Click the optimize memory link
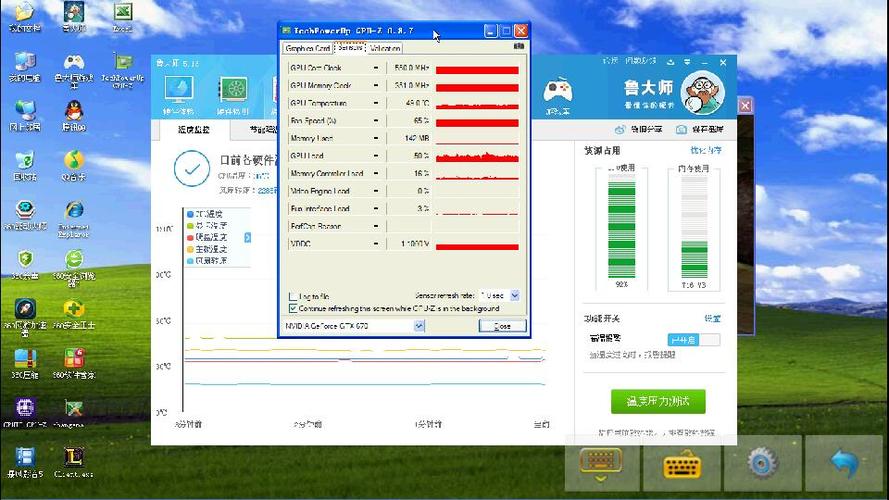This screenshot has height=500, width=889. [x=706, y=151]
